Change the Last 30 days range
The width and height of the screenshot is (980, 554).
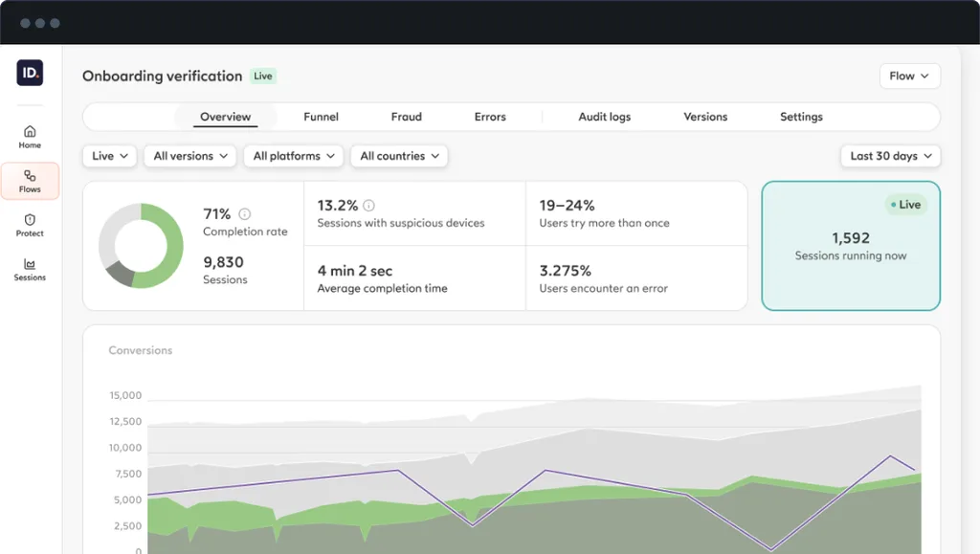[890, 156]
